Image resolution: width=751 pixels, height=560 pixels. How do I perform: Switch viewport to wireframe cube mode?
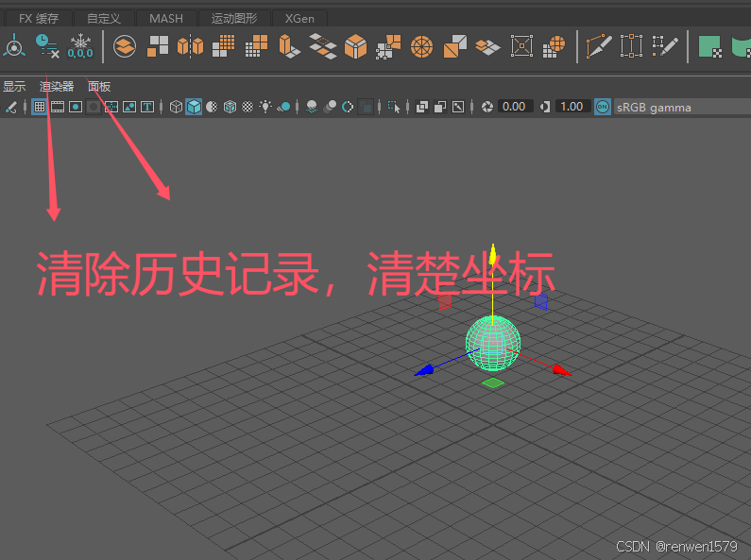(176, 107)
